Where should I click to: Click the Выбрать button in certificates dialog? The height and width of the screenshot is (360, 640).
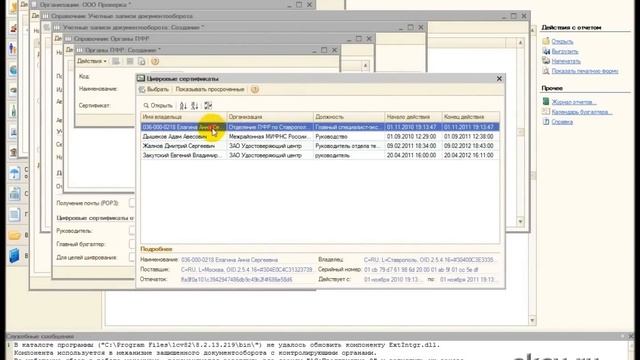[x=153, y=89]
